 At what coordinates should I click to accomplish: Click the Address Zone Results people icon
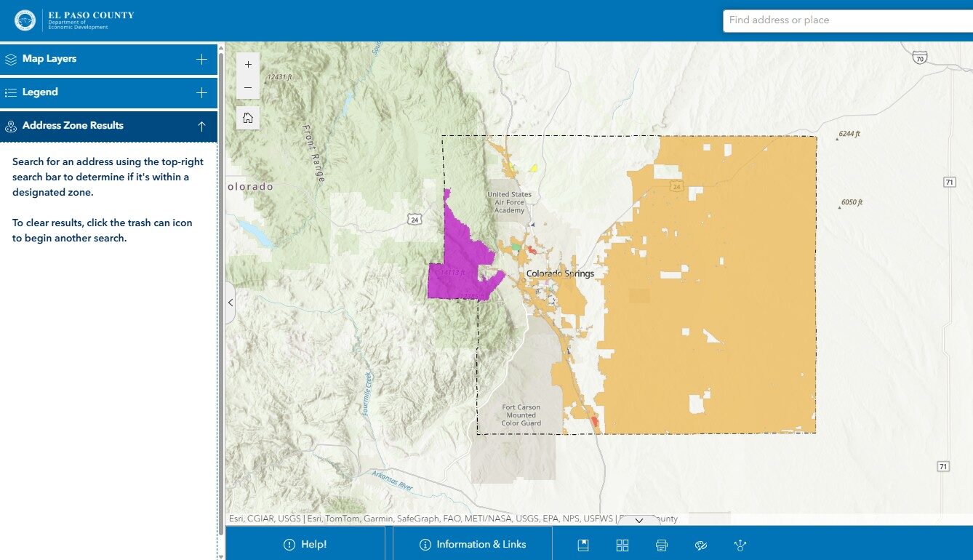[x=11, y=125]
